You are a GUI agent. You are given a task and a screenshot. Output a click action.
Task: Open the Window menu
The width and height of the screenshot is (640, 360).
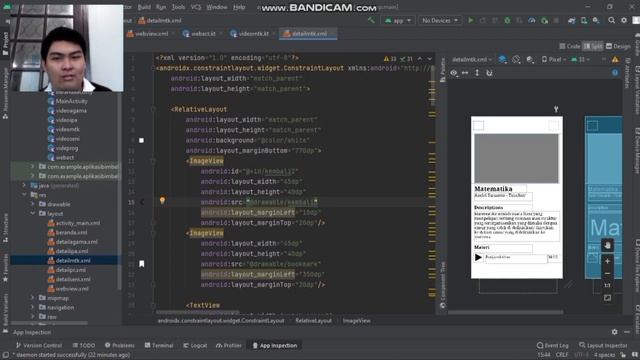(217, 7)
